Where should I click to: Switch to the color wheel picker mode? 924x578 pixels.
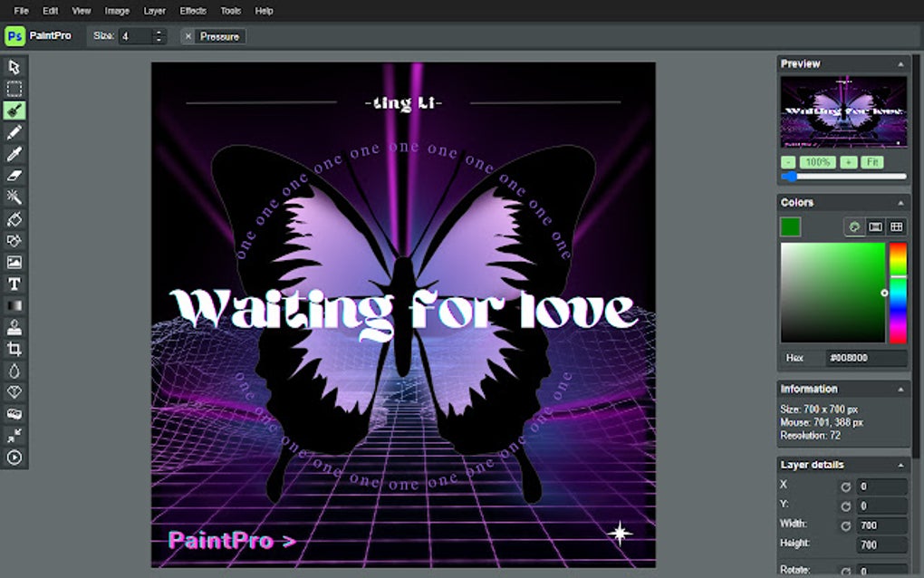[x=854, y=226]
